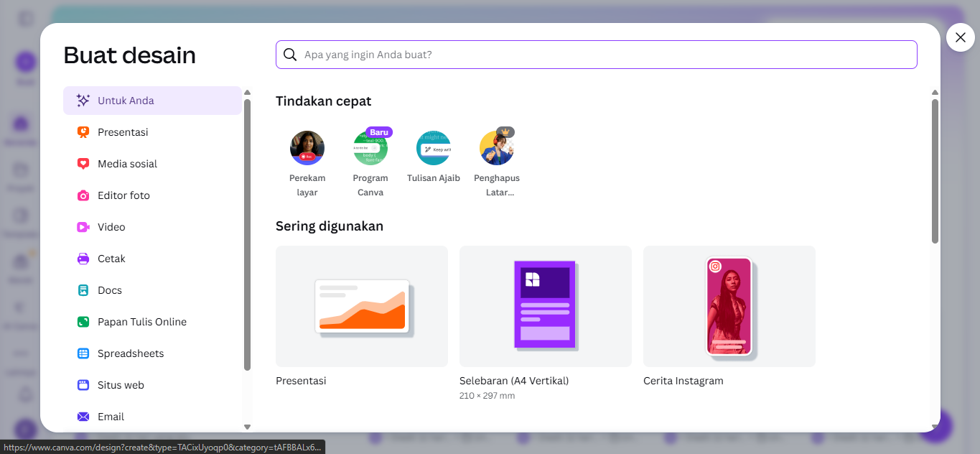Click the Presentasi caption under the card

coord(301,381)
